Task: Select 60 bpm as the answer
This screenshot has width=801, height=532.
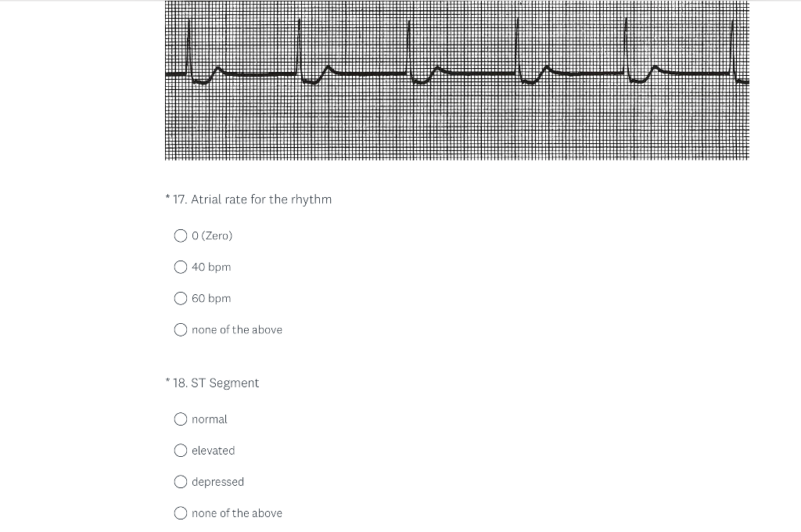Action: pos(180,298)
